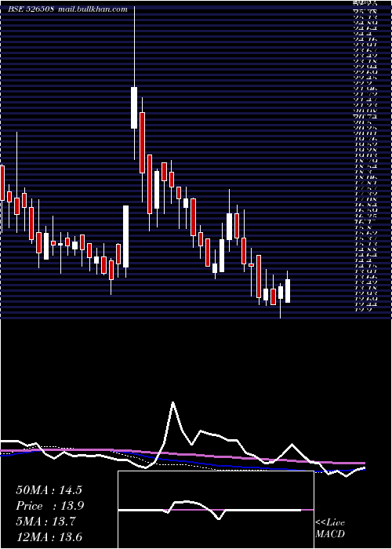
Task: Select the "5MA : 13.7" readout
Action: pos(45,522)
